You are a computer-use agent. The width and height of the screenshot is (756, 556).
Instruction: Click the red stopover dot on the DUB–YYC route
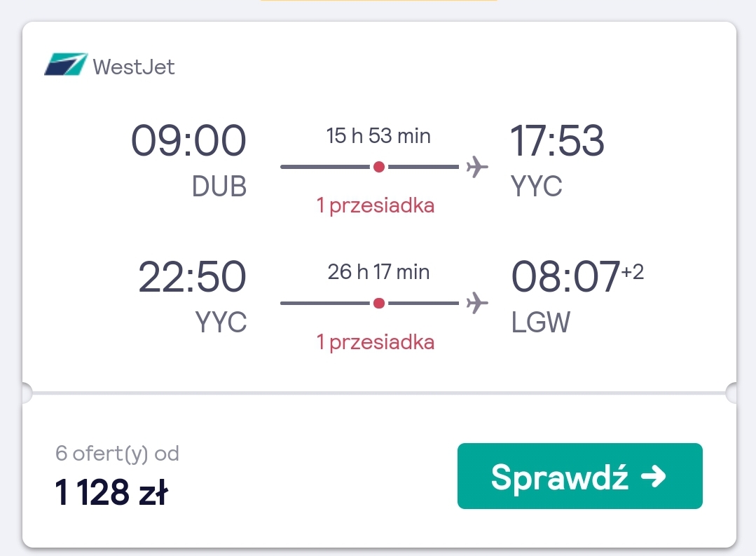tap(379, 167)
